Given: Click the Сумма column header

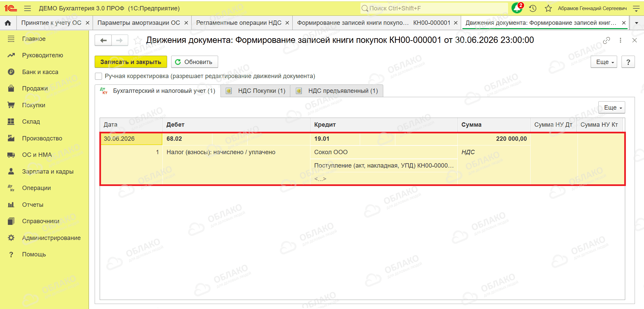Looking at the screenshot, I should click(x=494, y=125).
